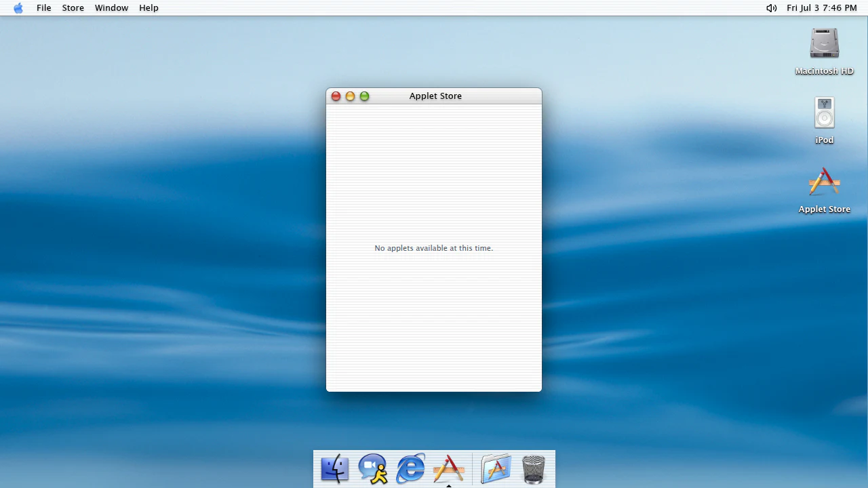The image size is (868, 488).
Task: Open the Apple menu
Action: coord(18,8)
